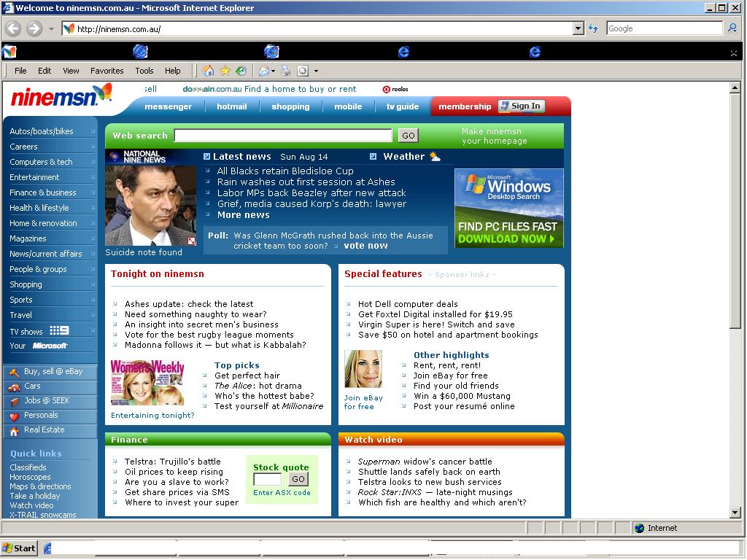The width and height of the screenshot is (747, 560).
Task: Expand the Weather arrow icon
Action: tap(373, 156)
